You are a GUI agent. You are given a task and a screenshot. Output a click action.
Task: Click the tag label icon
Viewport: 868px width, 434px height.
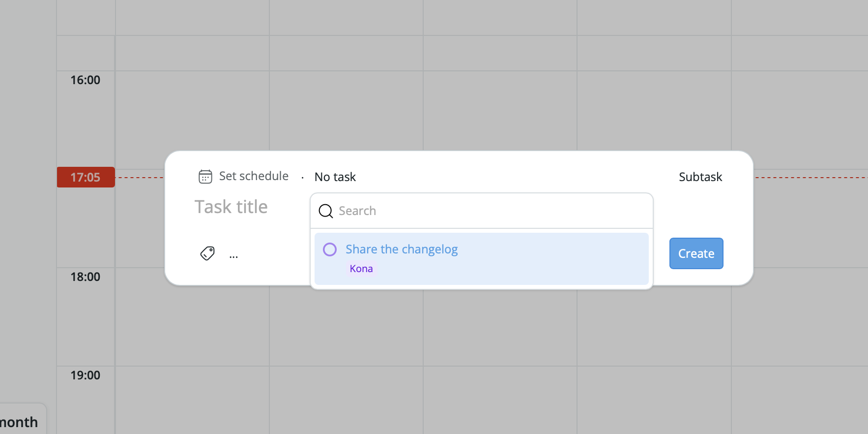tap(207, 253)
